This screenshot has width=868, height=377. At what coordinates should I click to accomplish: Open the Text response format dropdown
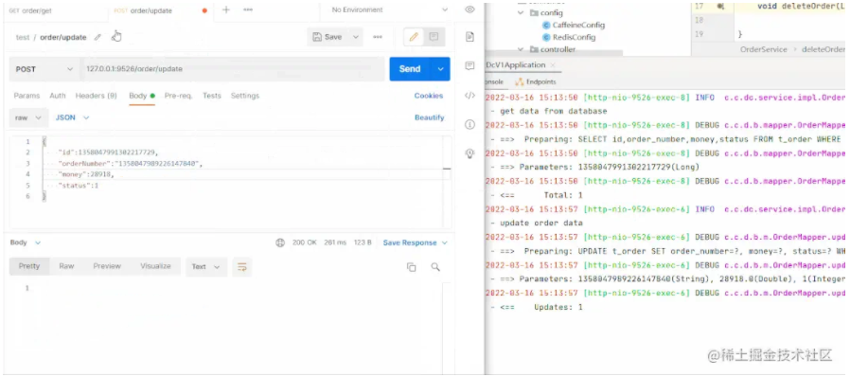point(205,267)
